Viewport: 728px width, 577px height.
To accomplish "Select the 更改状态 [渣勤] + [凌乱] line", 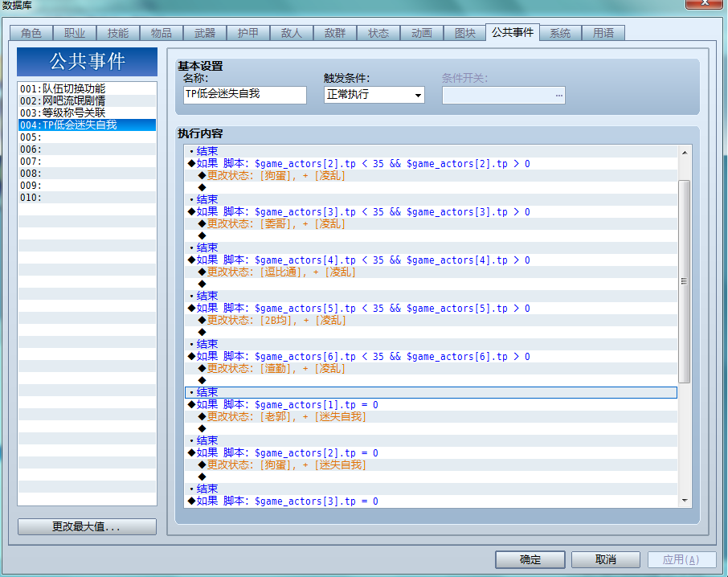I will tap(431, 369).
